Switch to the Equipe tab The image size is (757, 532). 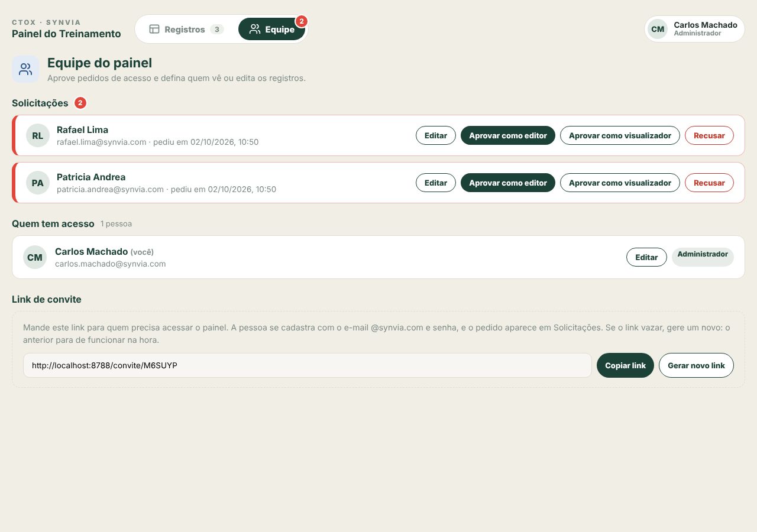pyautogui.click(x=271, y=29)
